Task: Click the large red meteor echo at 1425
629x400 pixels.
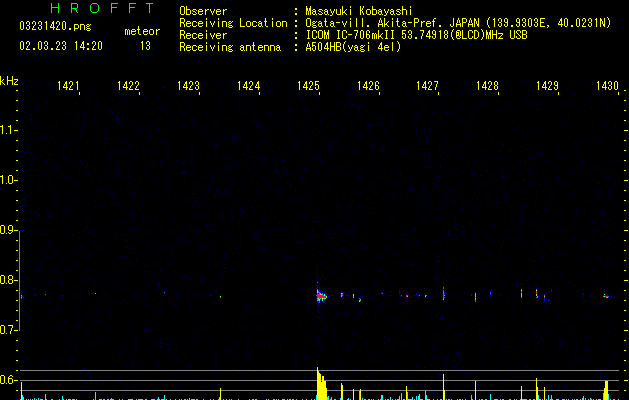Action: coord(321,297)
